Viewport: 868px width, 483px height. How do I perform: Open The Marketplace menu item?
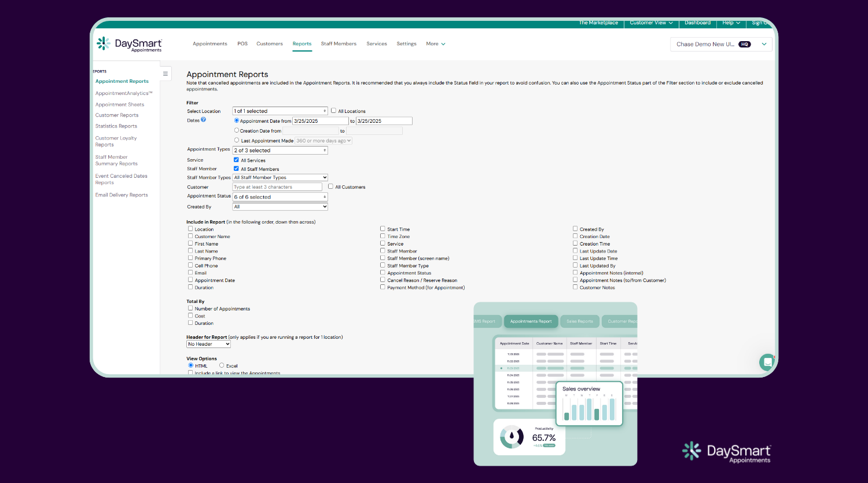point(598,23)
